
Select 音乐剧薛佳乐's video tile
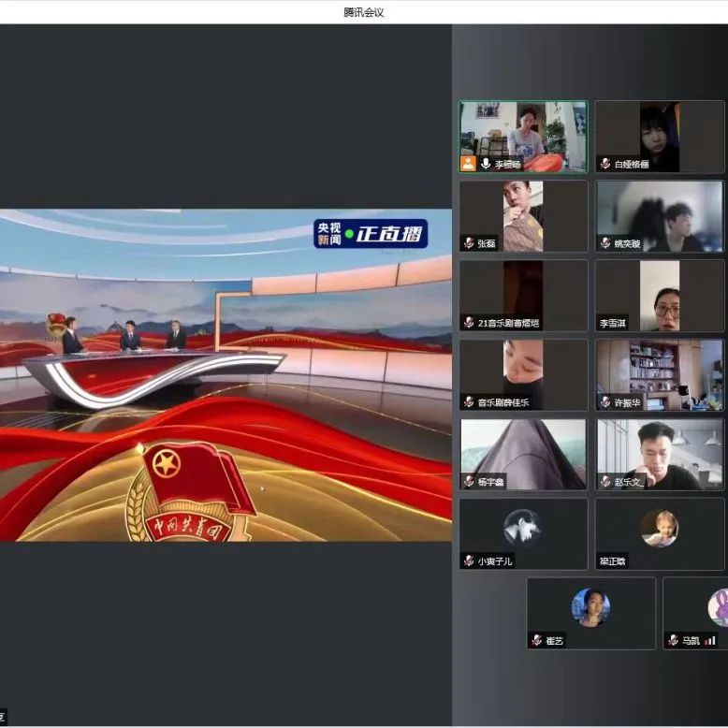click(523, 375)
